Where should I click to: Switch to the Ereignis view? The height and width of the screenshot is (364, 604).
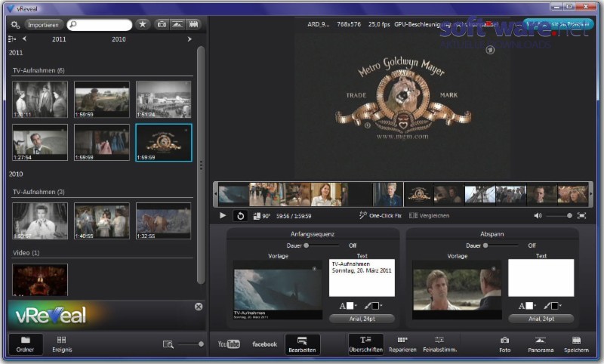(62, 344)
